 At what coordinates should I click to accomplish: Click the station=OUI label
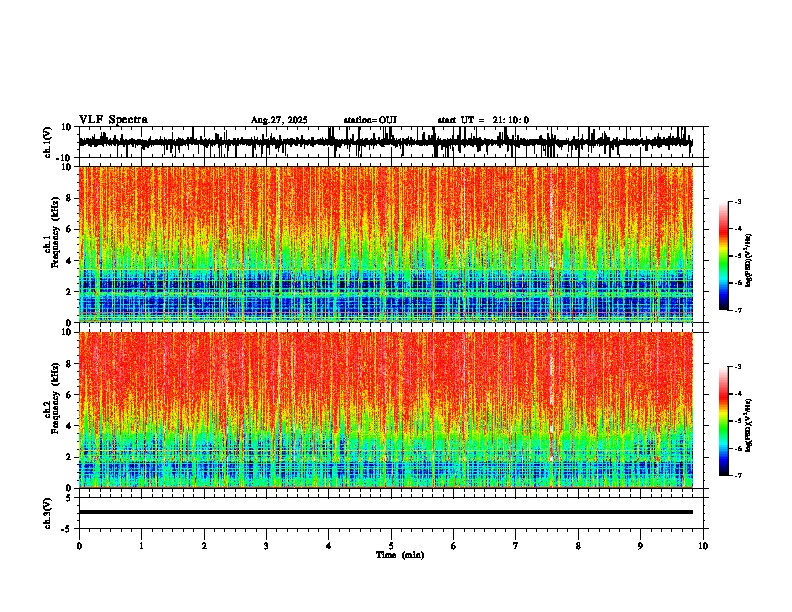(x=370, y=120)
